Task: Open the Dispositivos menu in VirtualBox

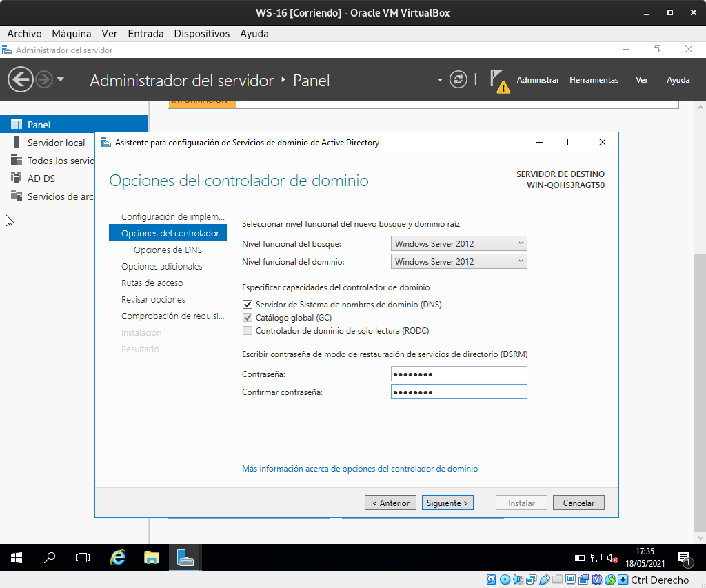Action: click(201, 33)
